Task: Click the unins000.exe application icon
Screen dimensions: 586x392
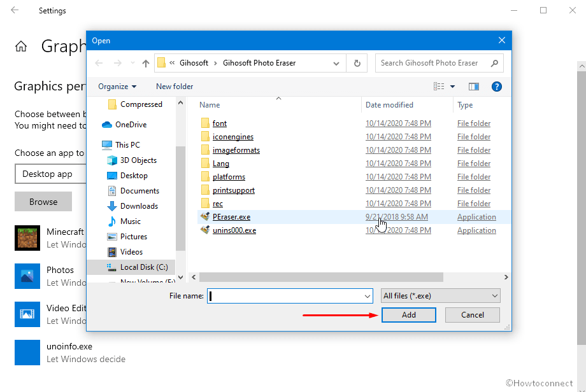Action: 205,230
